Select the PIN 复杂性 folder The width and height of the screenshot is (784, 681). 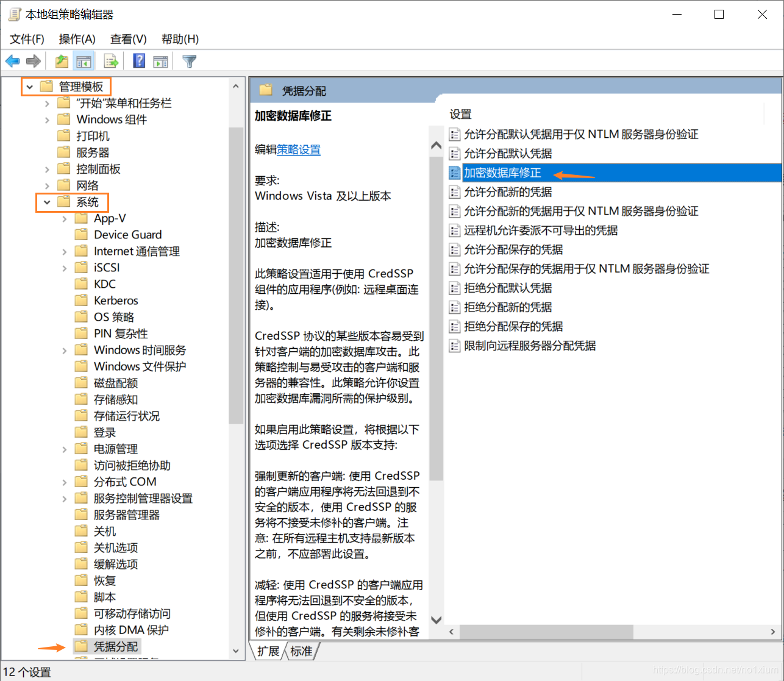coord(121,333)
